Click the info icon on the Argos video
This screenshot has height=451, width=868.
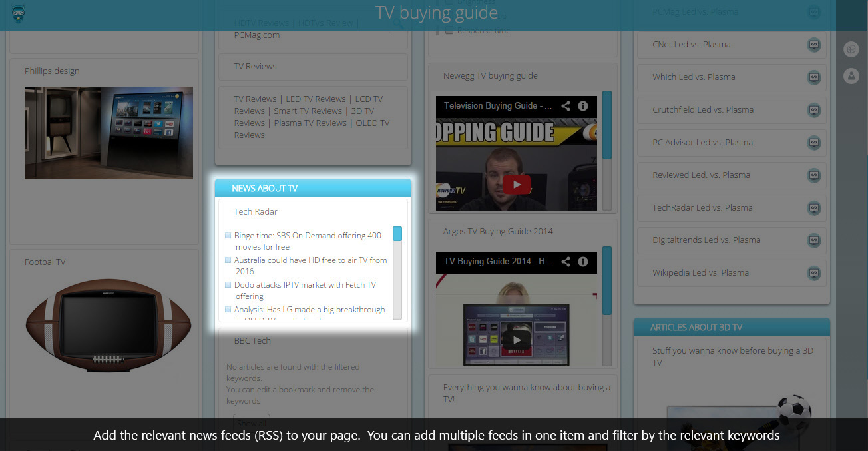pyautogui.click(x=583, y=262)
